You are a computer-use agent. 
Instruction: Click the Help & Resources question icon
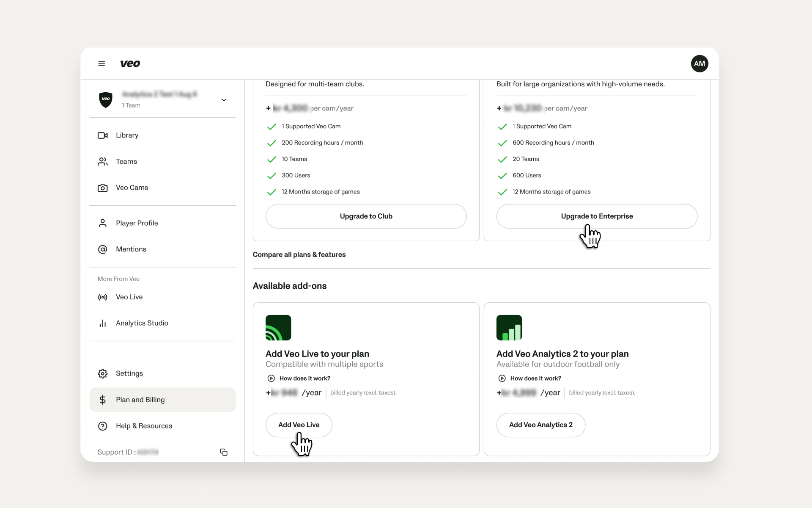(x=103, y=426)
